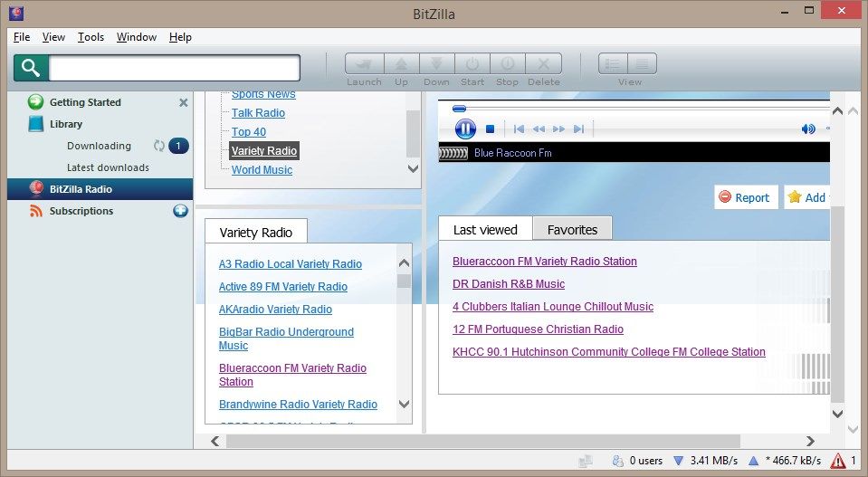Switch to the compact list view icon

642,64
